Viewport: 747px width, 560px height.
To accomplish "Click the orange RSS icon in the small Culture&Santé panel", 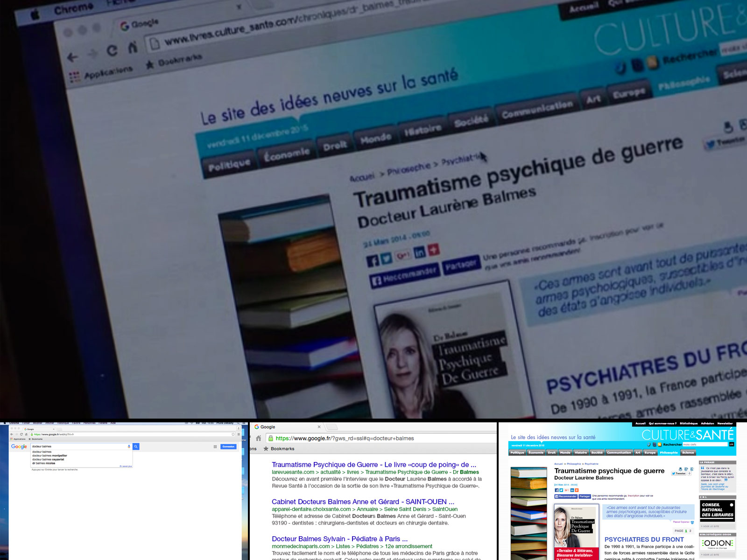I will point(660,444).
